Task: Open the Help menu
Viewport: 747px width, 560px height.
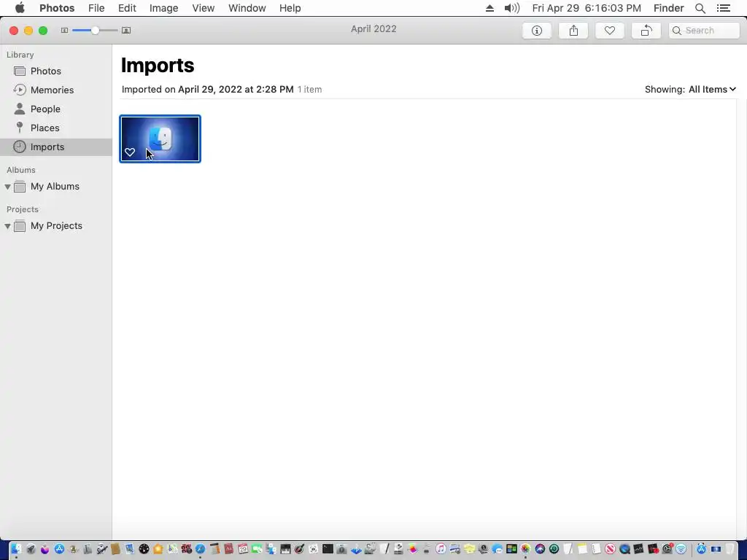Action: [x=290, y=8]
